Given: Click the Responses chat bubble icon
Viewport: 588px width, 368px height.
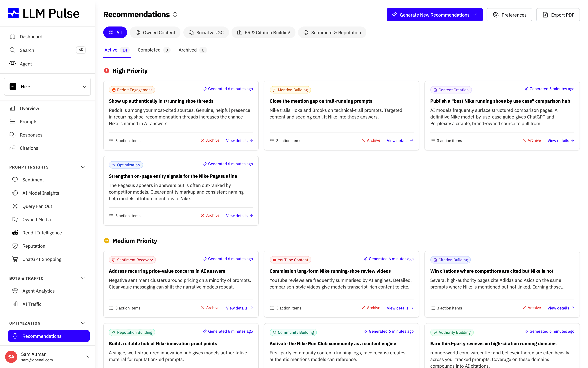Looking at the screenshot, I should (x=12, y=135).
